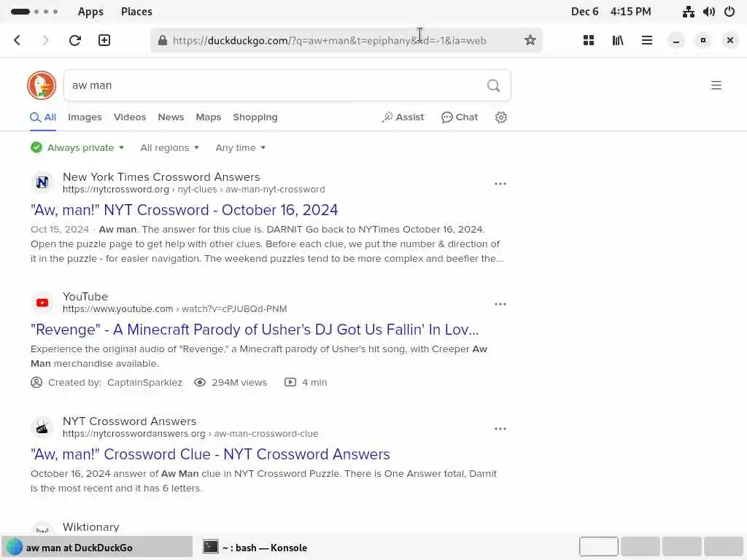Open the browser's hamburger menu
This screenshot has width=747, height=560.
click(646, 40)
